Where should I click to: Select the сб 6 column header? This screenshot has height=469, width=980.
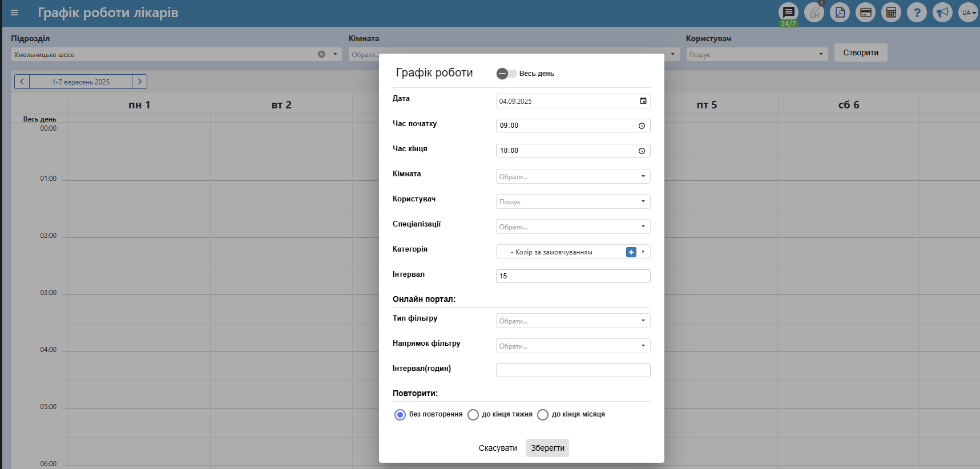(849, 105)
